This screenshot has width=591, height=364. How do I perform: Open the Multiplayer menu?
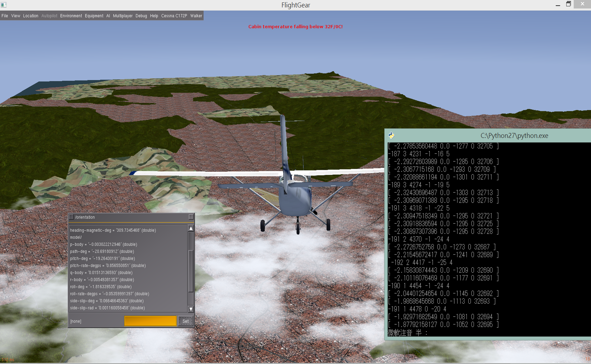pos(123,16)
